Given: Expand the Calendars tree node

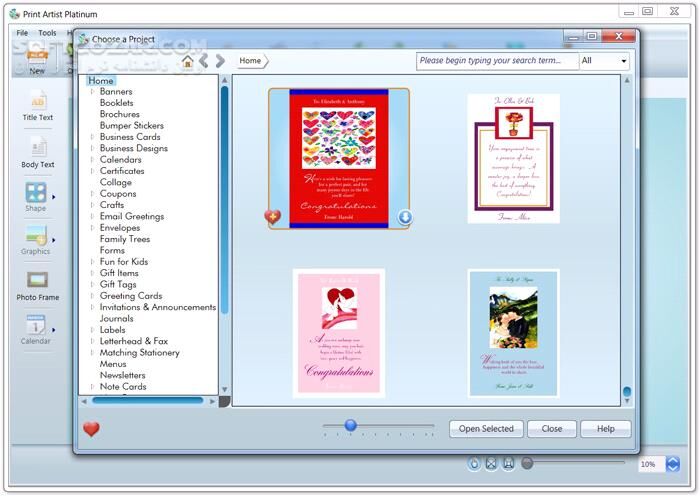Looking at the screenshot, I should click(92, 160).
